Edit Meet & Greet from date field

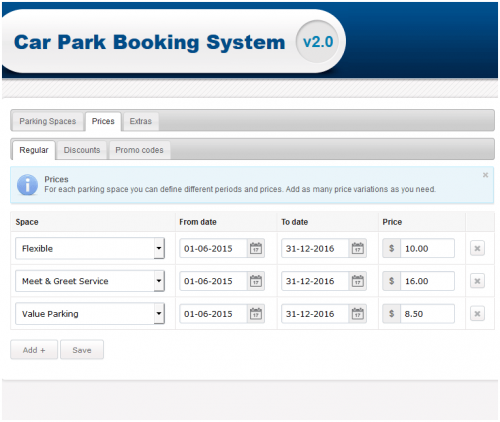(214, 281)
